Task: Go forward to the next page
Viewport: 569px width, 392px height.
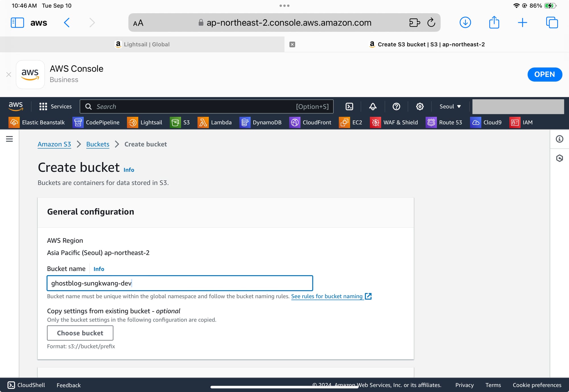Action: click(x=92, y=22)
